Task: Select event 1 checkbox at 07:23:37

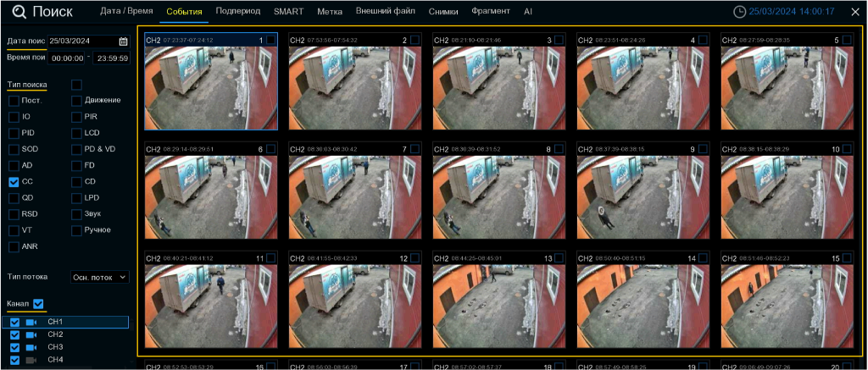Action: tap(270, 40)
